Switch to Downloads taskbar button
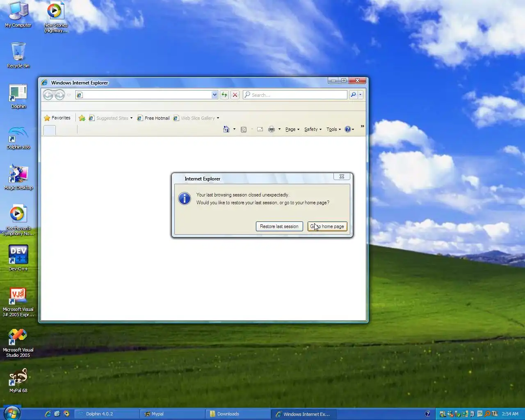525x420 pixels. point(238,414)
